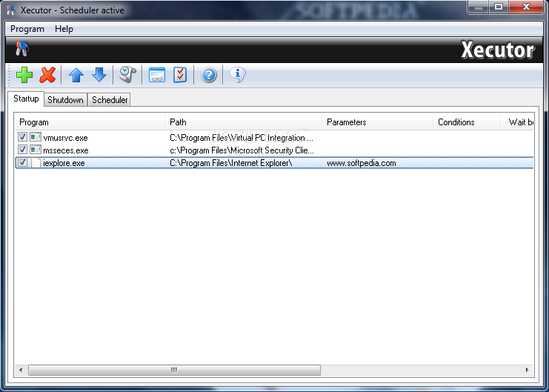Click the green plus Add program icon
The width and height of the screenshot is (549, 392).
[x=24, y=75]
